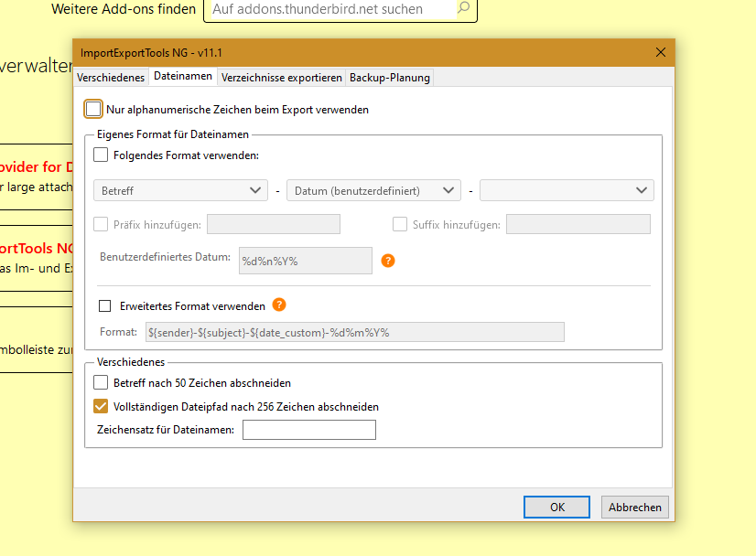
Task: Select the Dateinamen tab
Action: click(183, 76)
